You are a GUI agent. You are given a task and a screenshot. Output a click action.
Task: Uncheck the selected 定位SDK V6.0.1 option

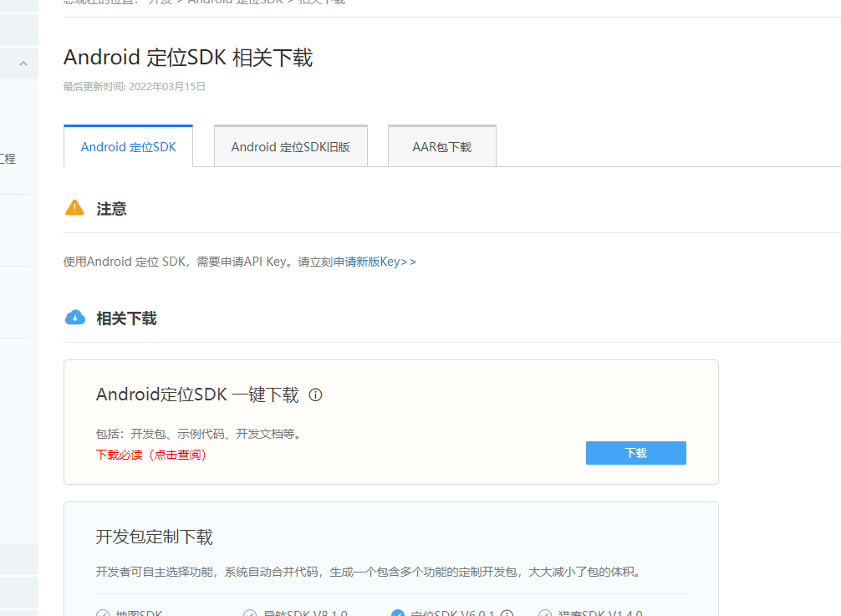(397, 613)
